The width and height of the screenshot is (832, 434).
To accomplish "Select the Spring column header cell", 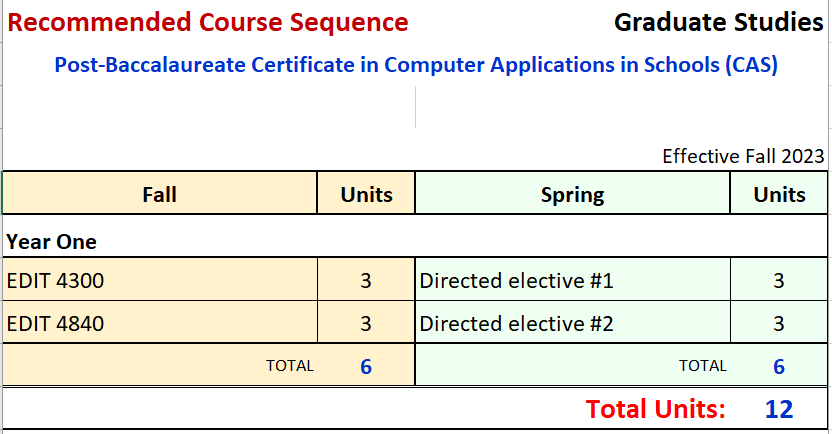I will pyautogui.click(x=572, y=194).
